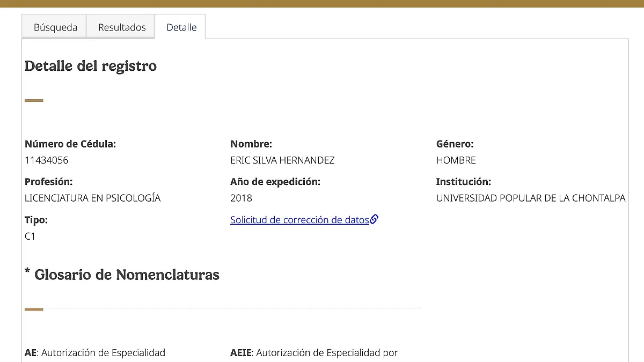The image size is (644, 362).
Task: Open the Solicitud de corrección de datos link
Action: (x=299, y=219)
